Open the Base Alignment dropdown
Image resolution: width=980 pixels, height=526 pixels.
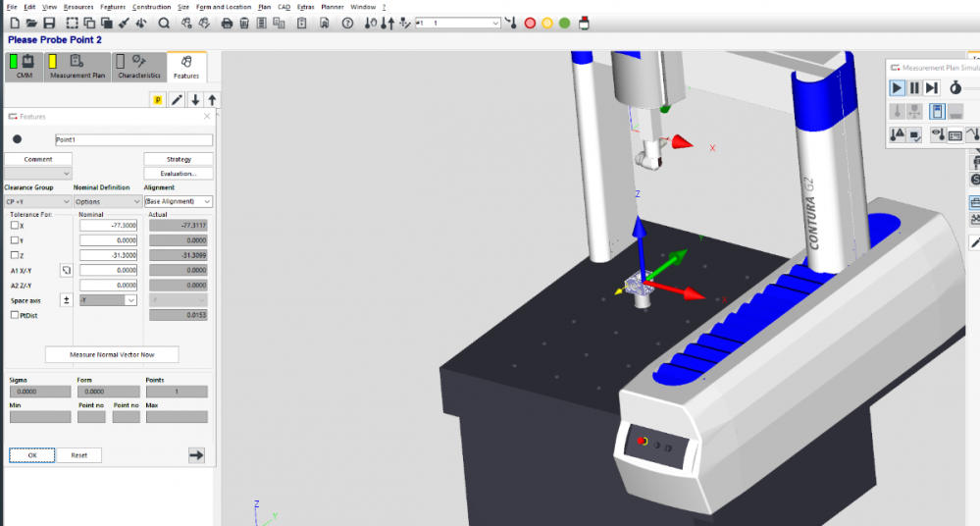click(x=178, y=201)
